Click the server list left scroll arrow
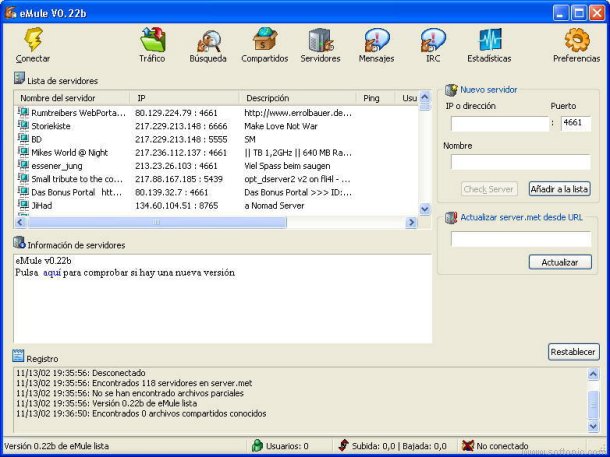 tap(21, 222)
